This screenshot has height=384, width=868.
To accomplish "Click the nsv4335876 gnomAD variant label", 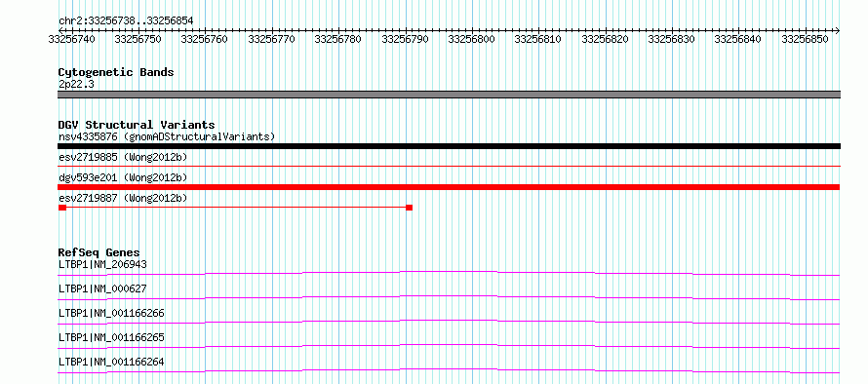I will pyautogui.click(x=167, y=136).
